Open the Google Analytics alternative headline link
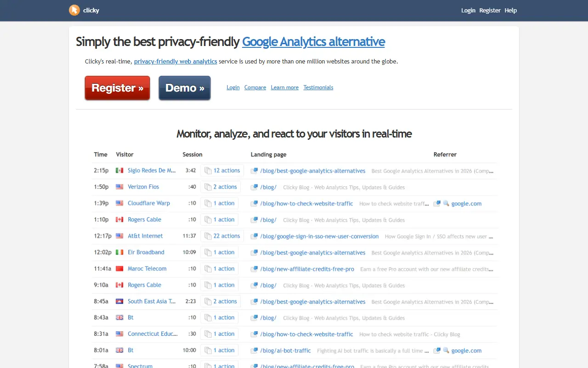 [x=313, y=41]
